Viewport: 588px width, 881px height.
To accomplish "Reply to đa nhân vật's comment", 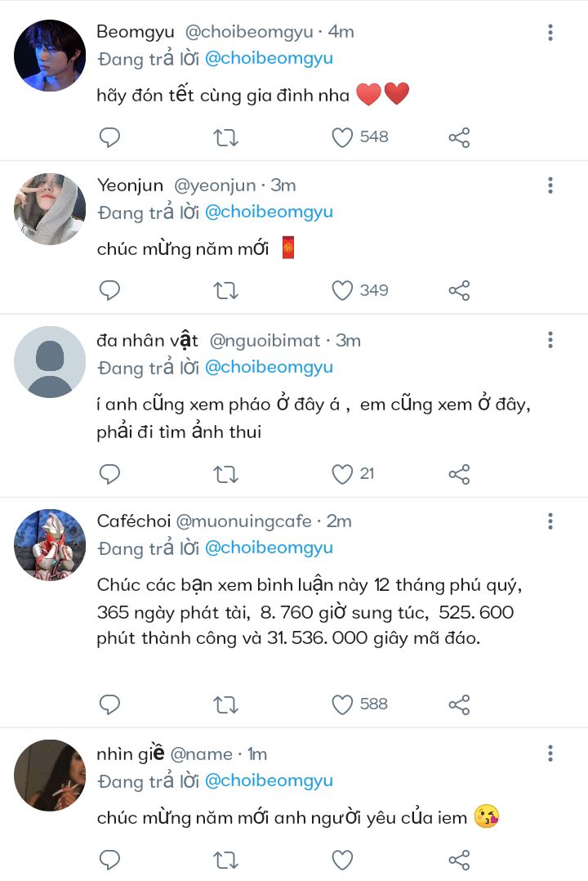I will point(109,474).
